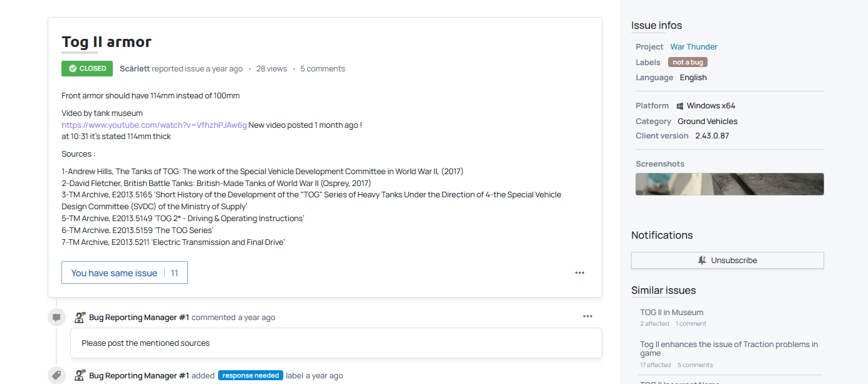Click the label tag timeline icon
Viewport: 868px width, 384px height.
[x=56, y=375]
